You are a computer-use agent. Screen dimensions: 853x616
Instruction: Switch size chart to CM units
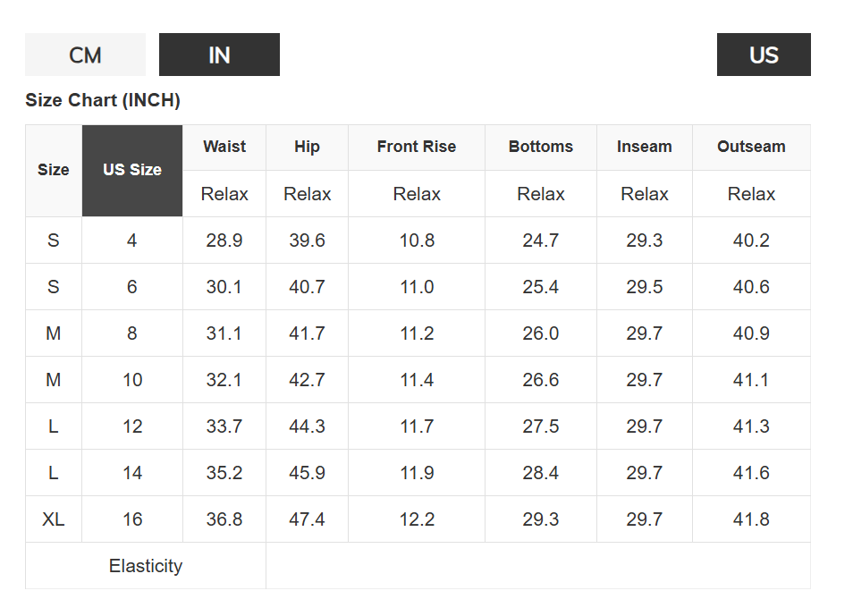pos(85,55)
